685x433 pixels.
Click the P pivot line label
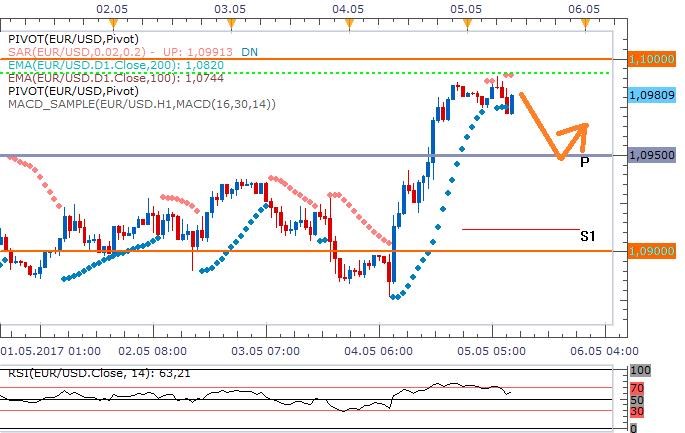tap(584, 161)
